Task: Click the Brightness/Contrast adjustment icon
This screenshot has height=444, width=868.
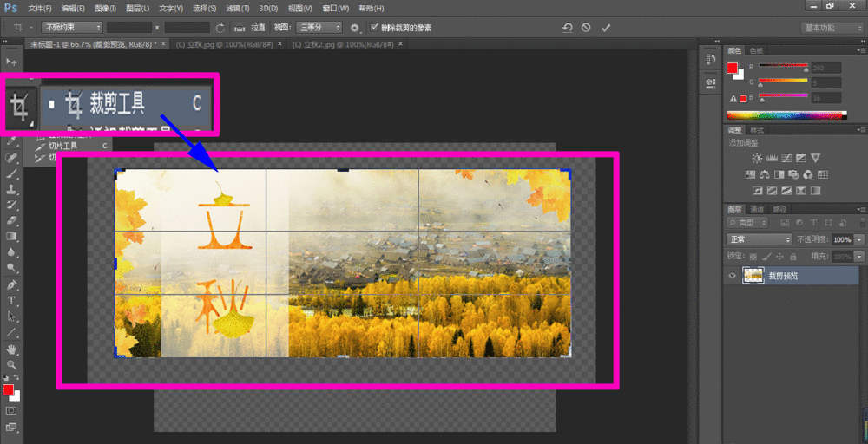Action: [757, 159]
